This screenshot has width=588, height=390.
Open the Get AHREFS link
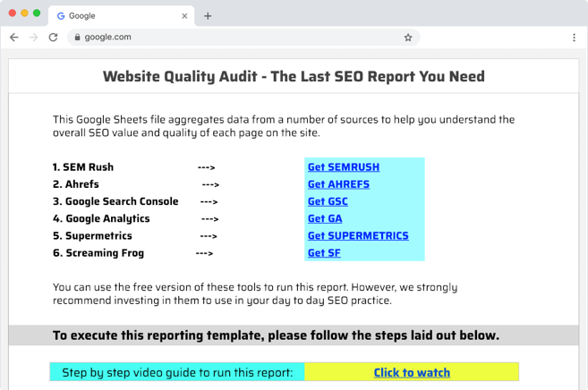pos(337,184)
